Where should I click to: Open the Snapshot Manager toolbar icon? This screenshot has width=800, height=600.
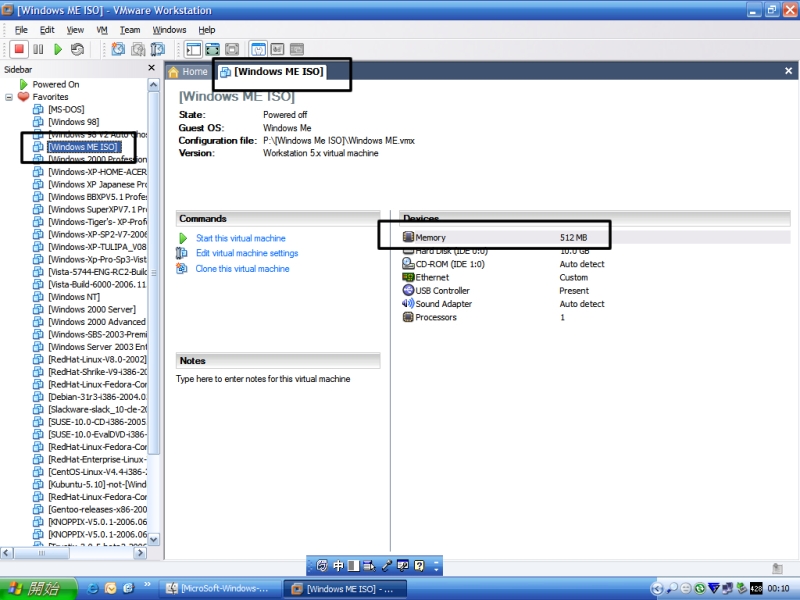click(x=158, y=49)
